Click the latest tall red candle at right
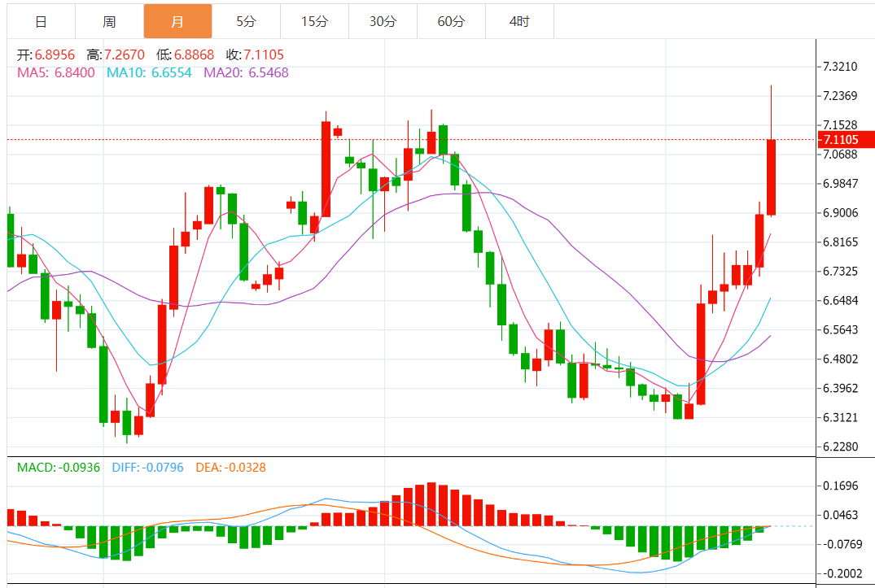Image resolution: width=875 pixels, height=588 pixels. pos(770,177)
